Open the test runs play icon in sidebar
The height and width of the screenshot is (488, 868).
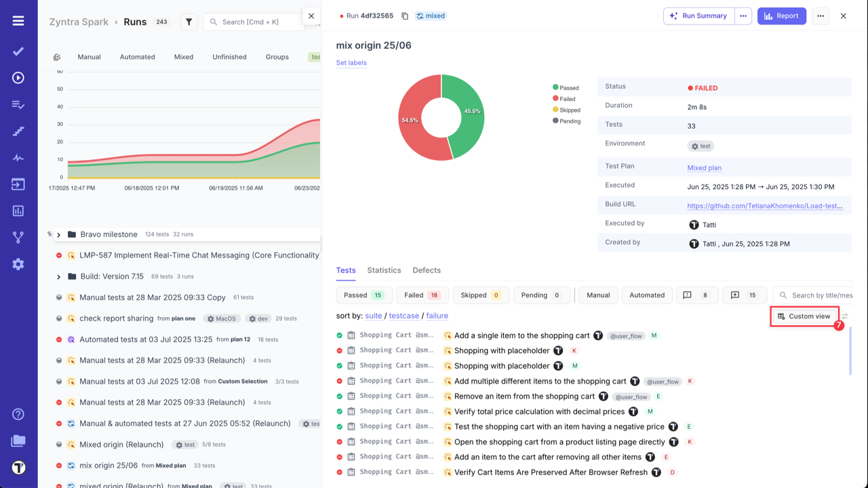[18, 77]
